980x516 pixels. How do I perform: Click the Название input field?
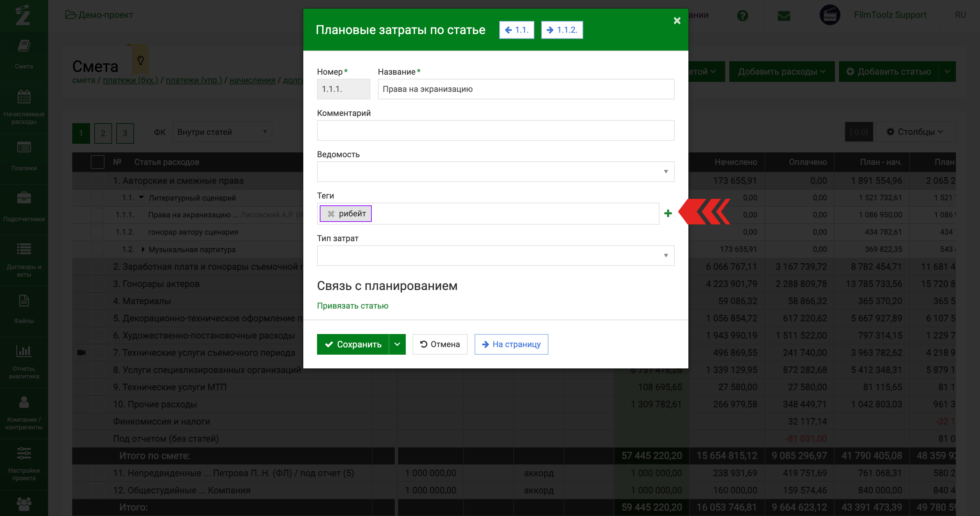pyautogui.click(x=526, y=89)
